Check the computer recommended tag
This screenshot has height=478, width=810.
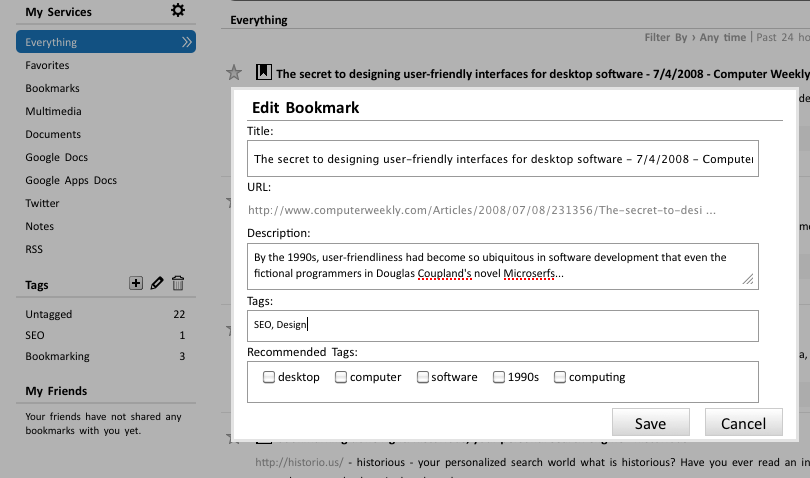click(340, 377)
